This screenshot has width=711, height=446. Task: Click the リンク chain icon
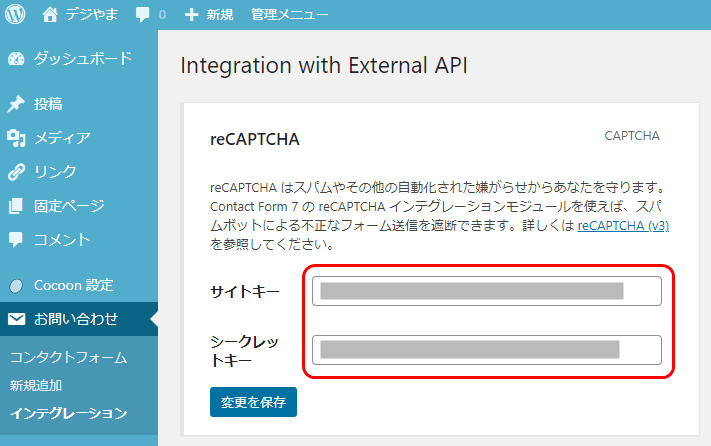16,172
